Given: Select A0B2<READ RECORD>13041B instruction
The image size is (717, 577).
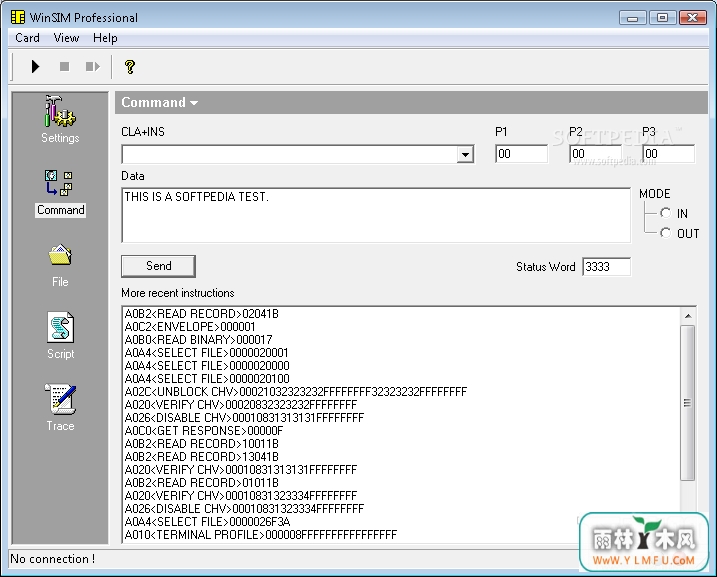Looking at the screenshot, I should coord(202,457).
